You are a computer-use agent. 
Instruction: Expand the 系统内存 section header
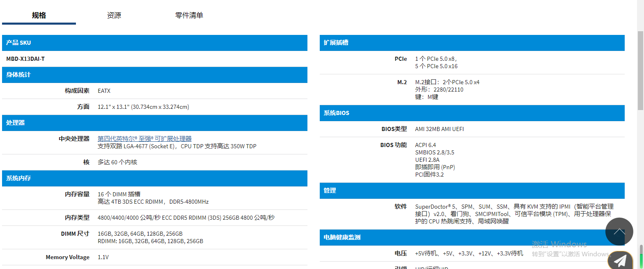coord(154,178)
